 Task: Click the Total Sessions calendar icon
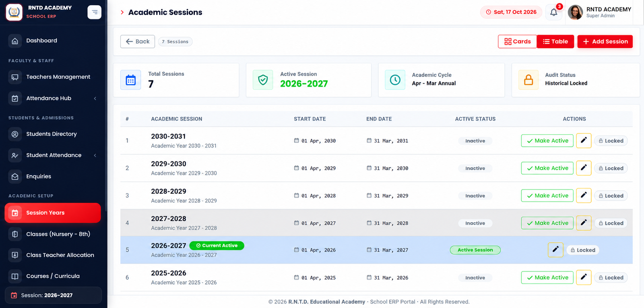(x=131, y=80)
